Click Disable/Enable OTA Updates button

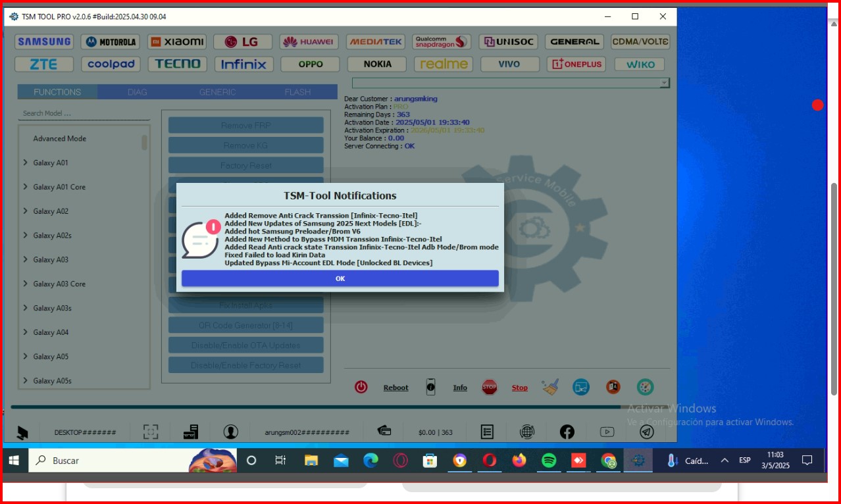coord(245,345)
